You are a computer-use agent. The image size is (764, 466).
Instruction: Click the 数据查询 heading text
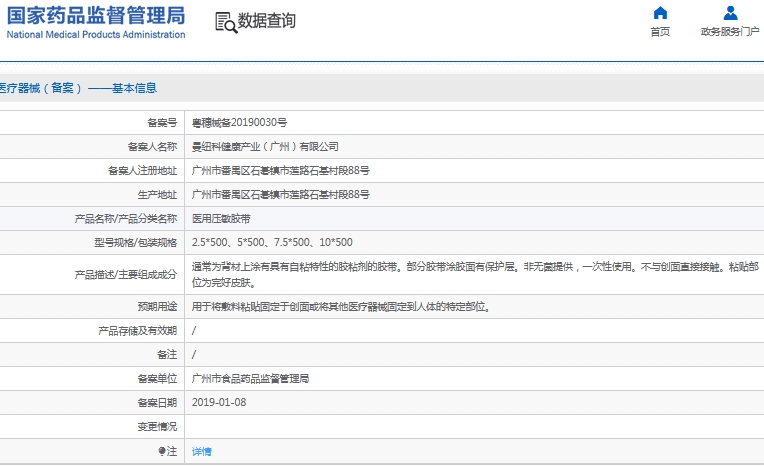267,21
